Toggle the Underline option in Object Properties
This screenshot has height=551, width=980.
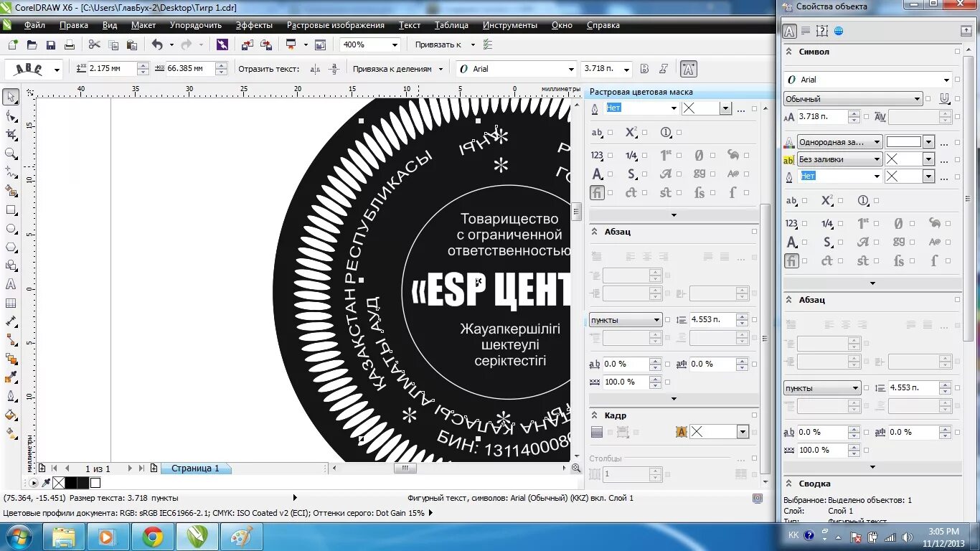(x=945, y=99)
